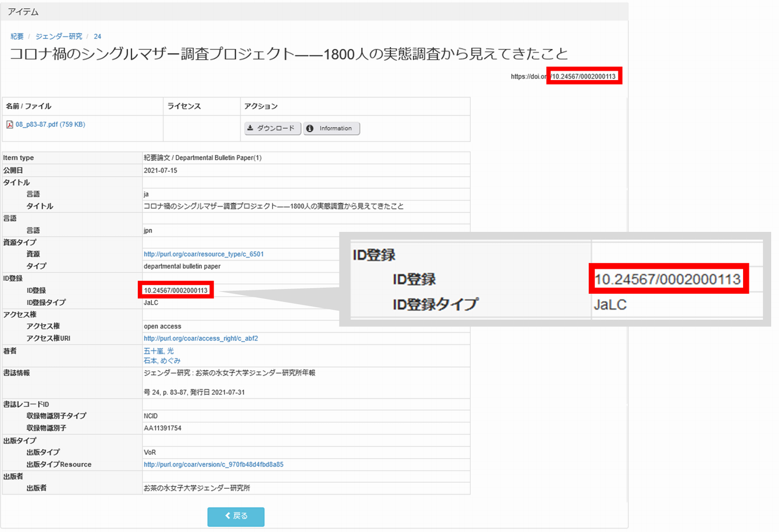Open the 紀要 breadcrumb link
Screen dimensions: 779x532
(x=17, y=36)
